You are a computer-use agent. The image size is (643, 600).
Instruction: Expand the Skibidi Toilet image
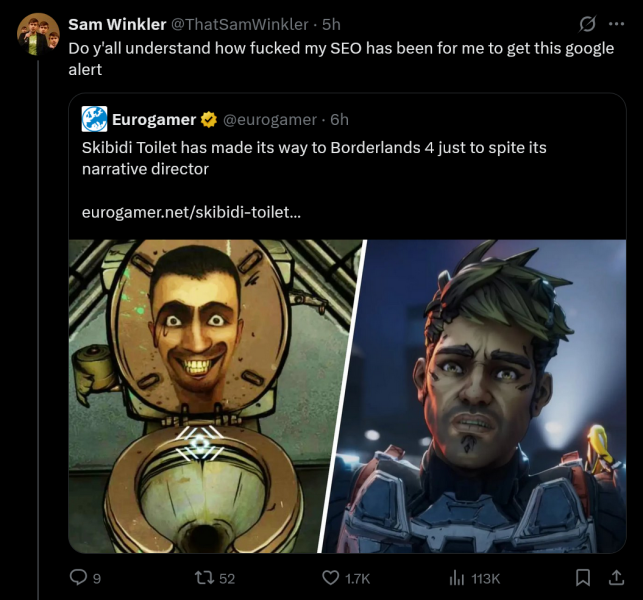point(214,396)
